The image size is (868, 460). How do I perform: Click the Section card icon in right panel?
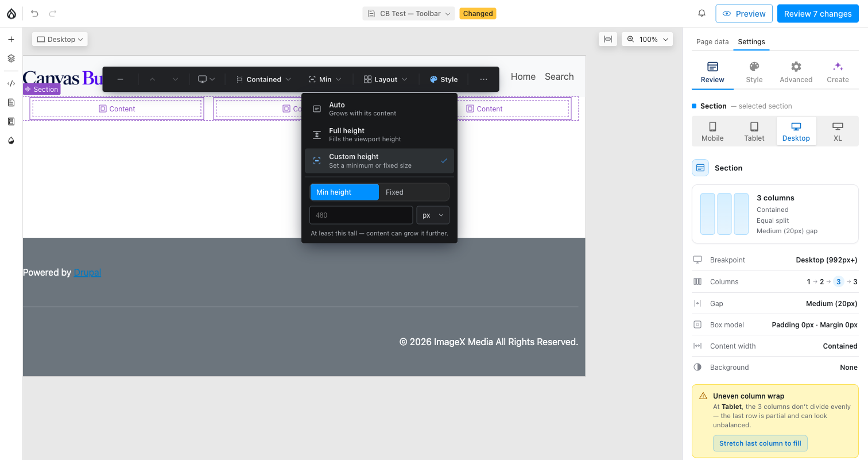(x=700, y=168)
